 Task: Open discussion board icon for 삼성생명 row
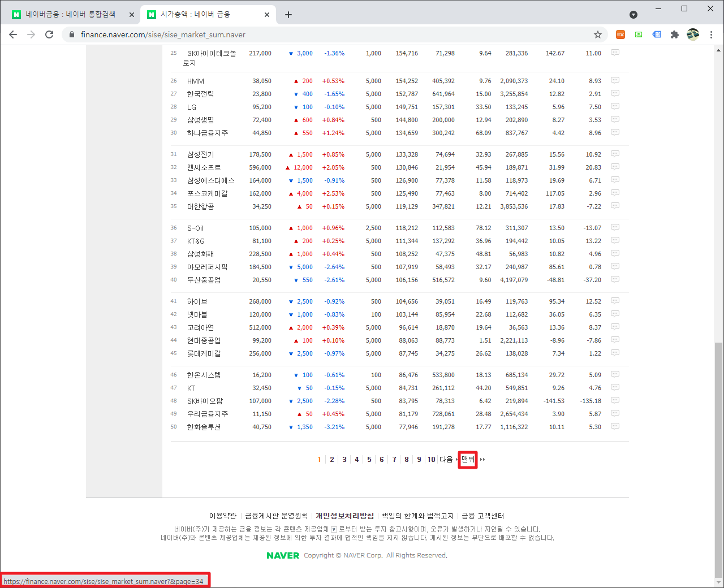point(615,119)
